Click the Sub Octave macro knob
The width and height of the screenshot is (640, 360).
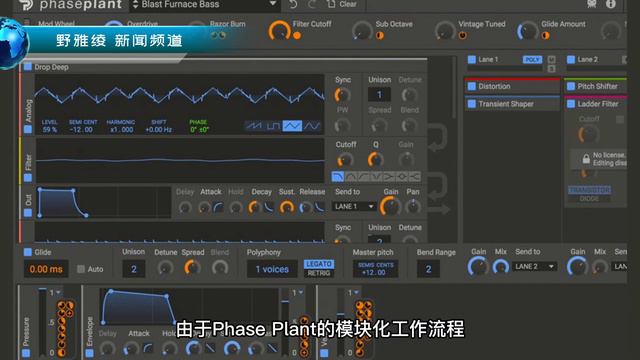[x=362, y=31]
